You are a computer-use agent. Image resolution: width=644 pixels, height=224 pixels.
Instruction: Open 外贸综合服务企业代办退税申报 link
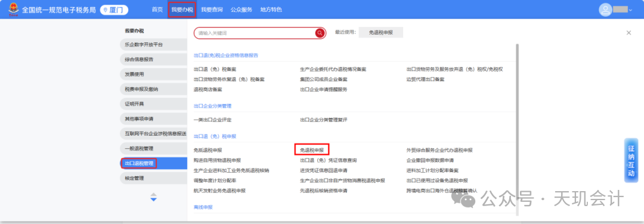point(439,151)
